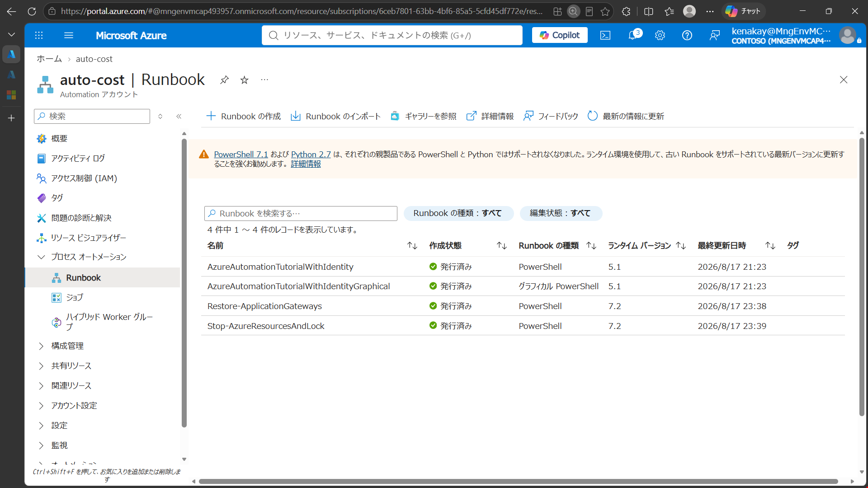The height and width of the screenshot is (488, 868).
Task: Close the auto-cost blade
Action: click(844, 80)
